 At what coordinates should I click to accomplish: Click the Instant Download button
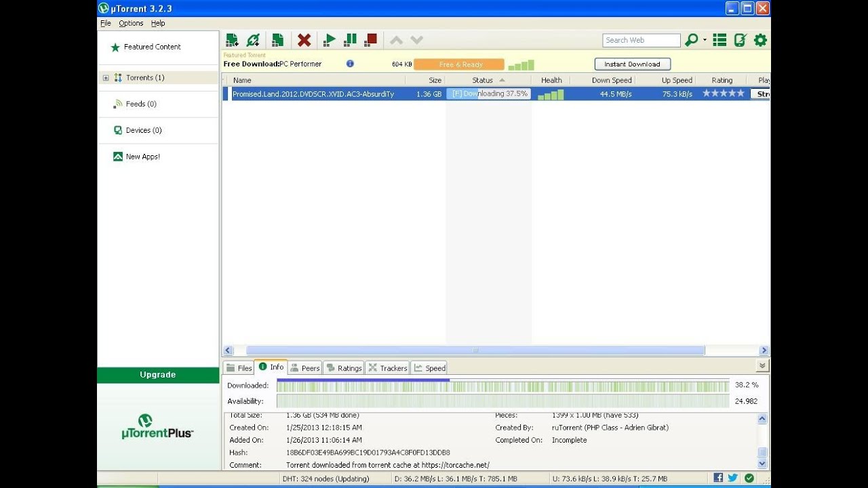[x=633, y=64]
